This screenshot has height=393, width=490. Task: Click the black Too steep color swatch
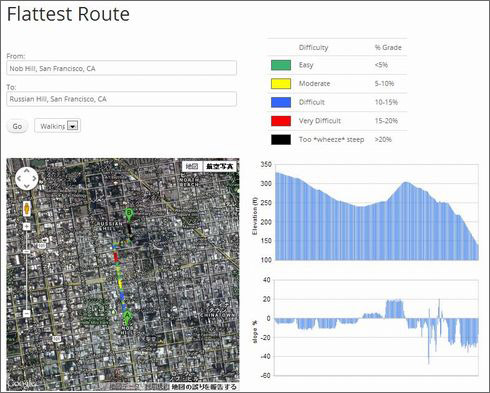coord(281,140)
